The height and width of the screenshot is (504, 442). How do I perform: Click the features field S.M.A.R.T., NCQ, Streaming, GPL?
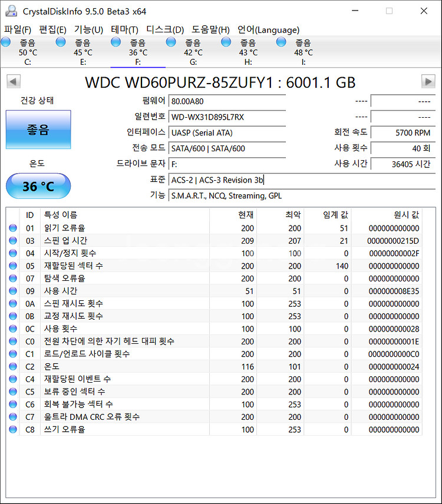[x=302, y=195]
